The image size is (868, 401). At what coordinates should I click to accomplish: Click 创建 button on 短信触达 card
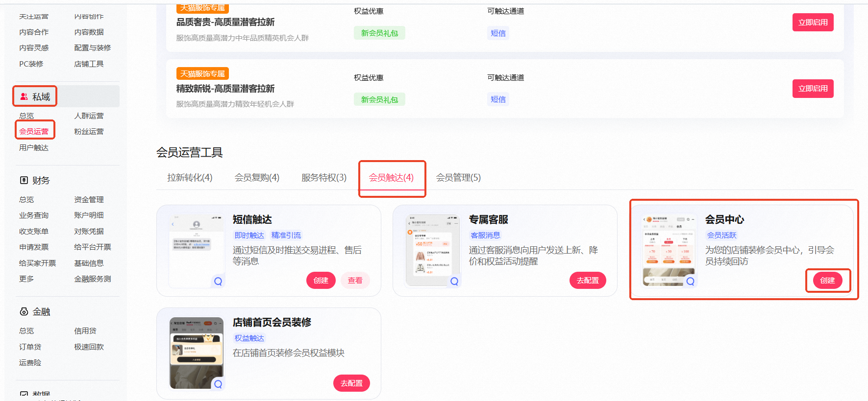[x=321, y=280]
